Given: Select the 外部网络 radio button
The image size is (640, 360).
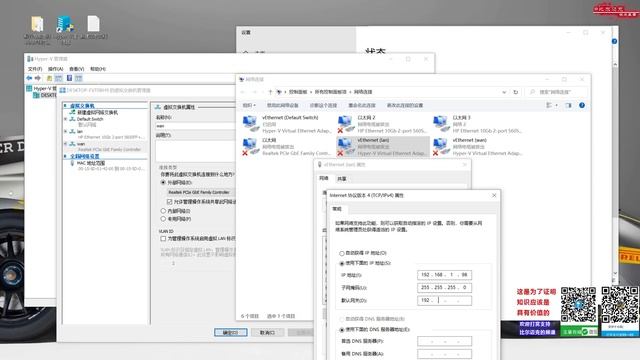Looking at the screenshot, I should pos(163,182).
